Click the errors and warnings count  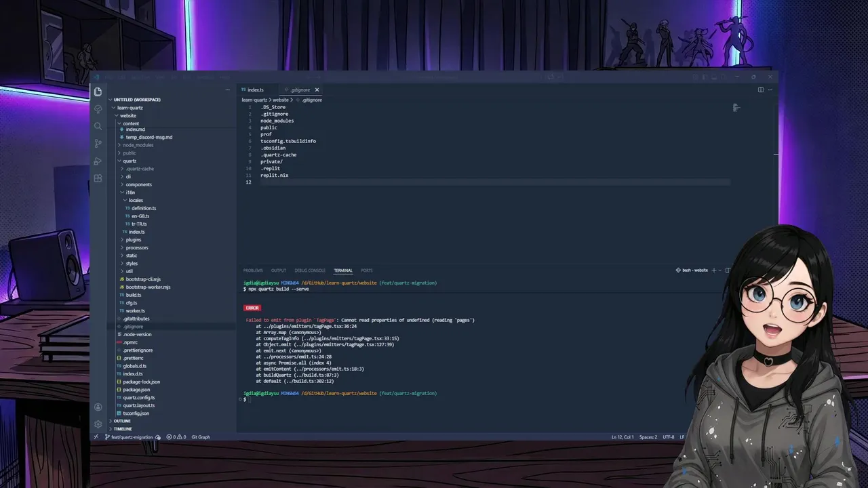(176, 437)
